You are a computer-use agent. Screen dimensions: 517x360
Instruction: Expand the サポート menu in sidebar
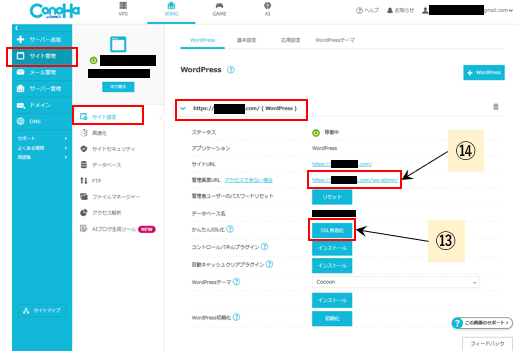pyautogui.click(x=42, y=138)
